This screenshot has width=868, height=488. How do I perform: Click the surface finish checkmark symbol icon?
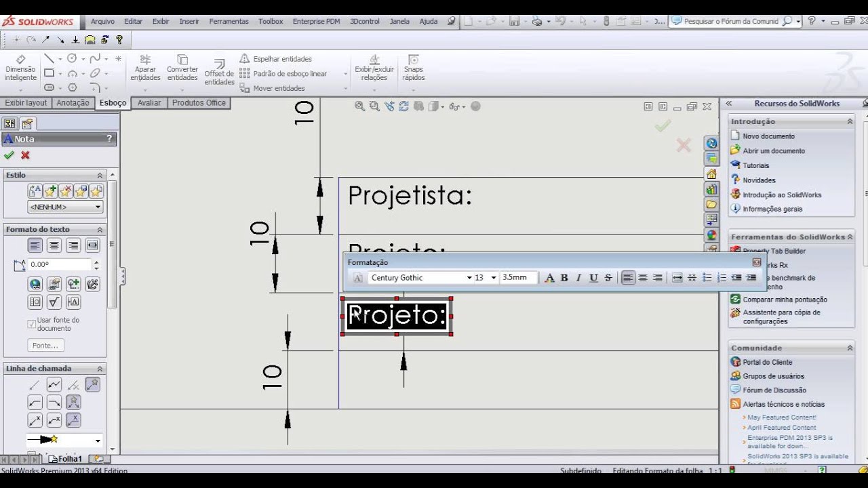pos(54,302)
